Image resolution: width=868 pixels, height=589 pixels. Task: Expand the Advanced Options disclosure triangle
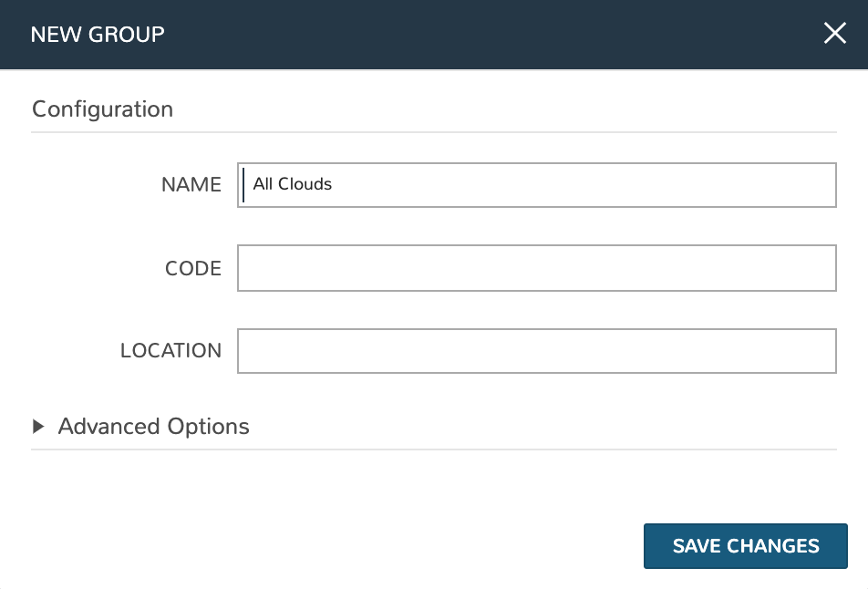pyautogui.click(x=38, y=426)
